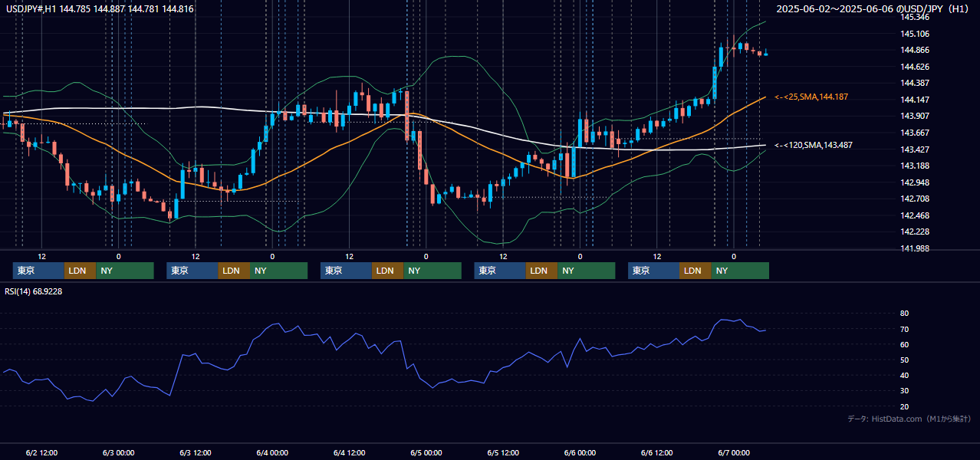This screenshot has height=460, width=980.
Task: Select the 6/2 12:00 date label
Action: 41,452
